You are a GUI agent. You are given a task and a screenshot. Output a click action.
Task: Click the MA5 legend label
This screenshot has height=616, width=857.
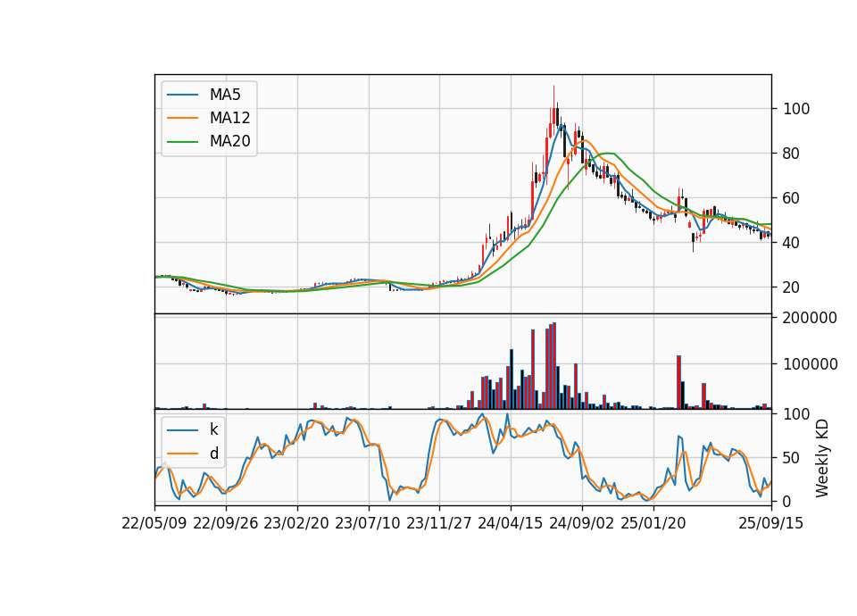tap(225, 95)
